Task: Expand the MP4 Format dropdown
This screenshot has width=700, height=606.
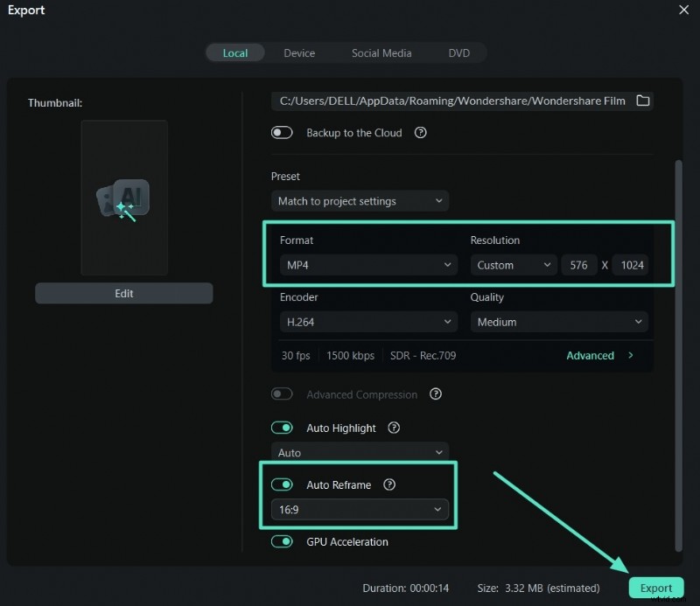Action: (x=367, y=265)
